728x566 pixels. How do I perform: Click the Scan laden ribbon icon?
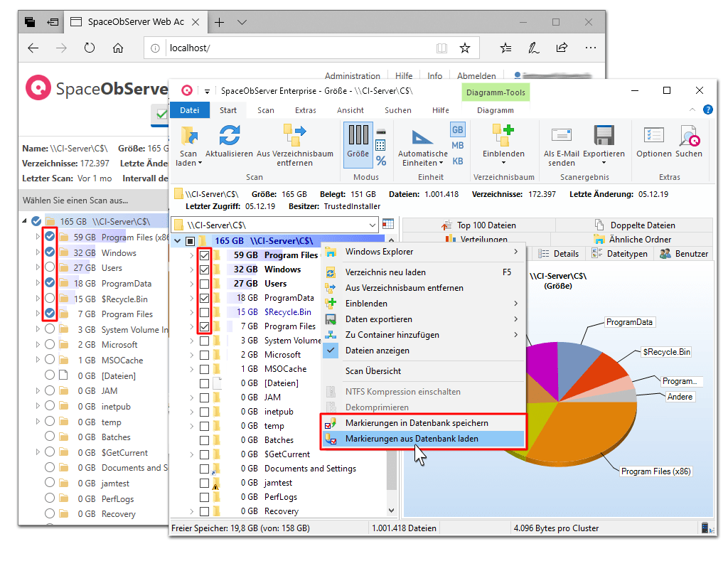point(188,135)
